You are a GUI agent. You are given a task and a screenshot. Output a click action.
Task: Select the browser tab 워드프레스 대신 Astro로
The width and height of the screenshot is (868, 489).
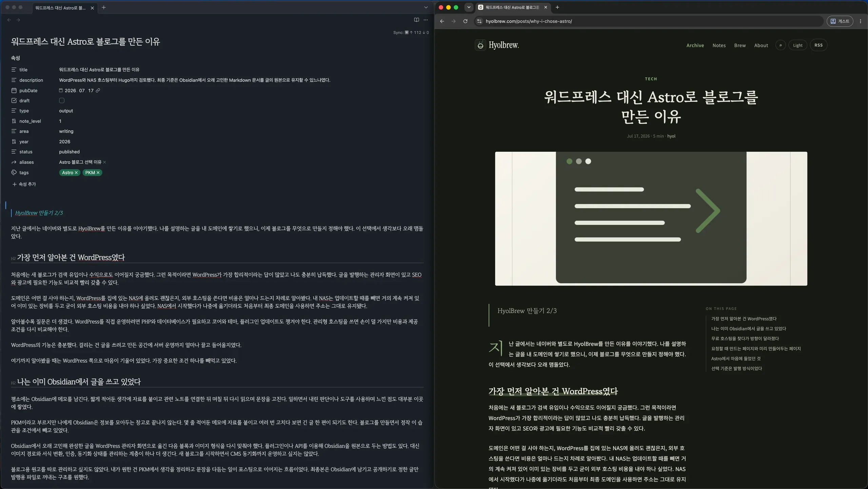(512, 7)
